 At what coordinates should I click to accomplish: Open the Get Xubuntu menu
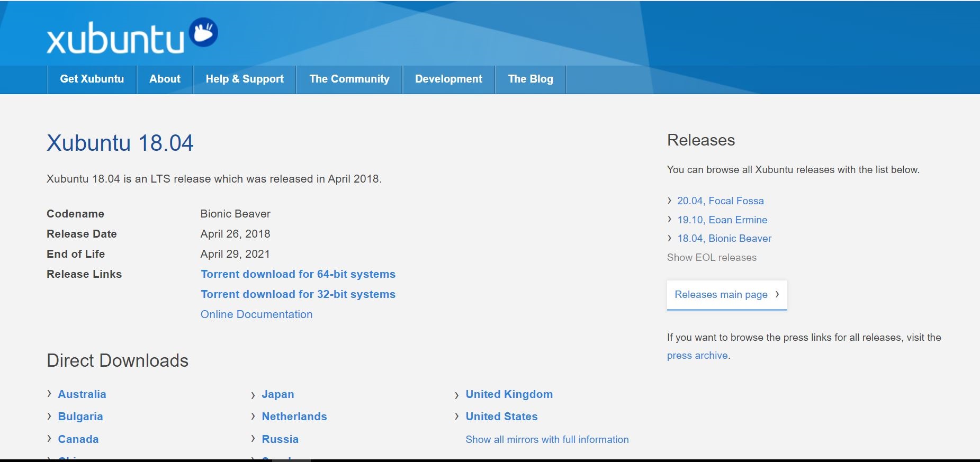click(x=92, y=79)
